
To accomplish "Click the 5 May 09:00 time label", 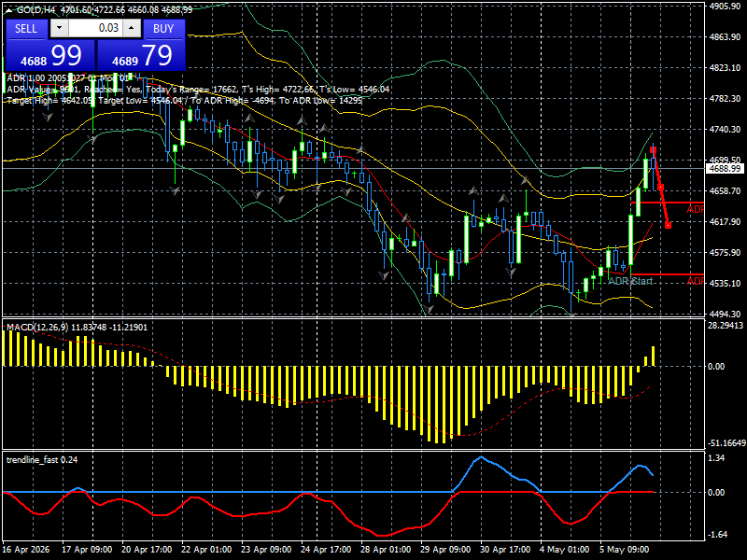I will (x=625, y=549).
